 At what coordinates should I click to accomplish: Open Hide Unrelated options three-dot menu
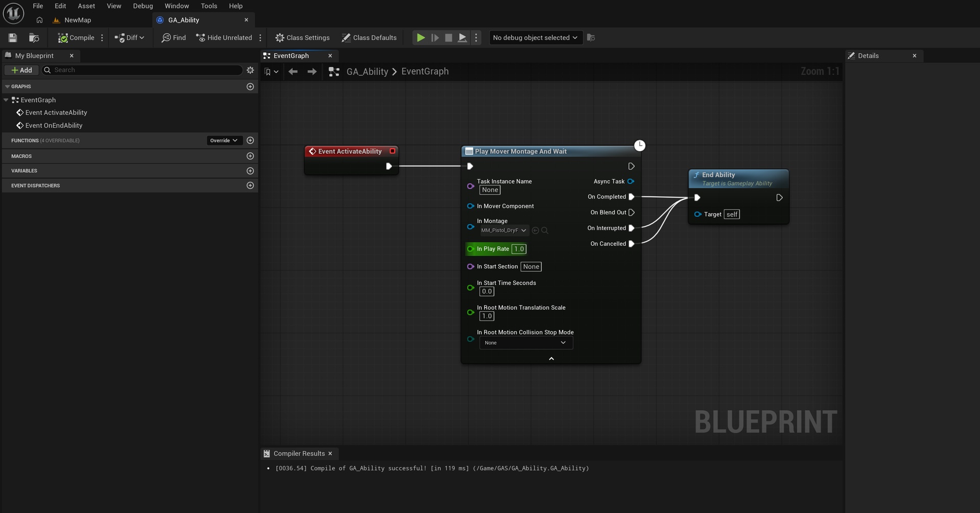260,38
